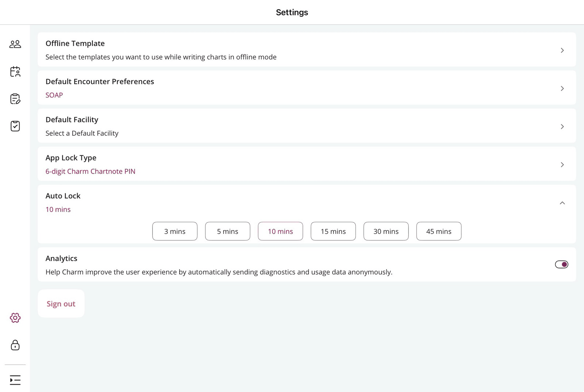584x392 pixels.
Task: Select the 3 mins auto lock option
Action: pyautogui.click(x=174, y=231)
